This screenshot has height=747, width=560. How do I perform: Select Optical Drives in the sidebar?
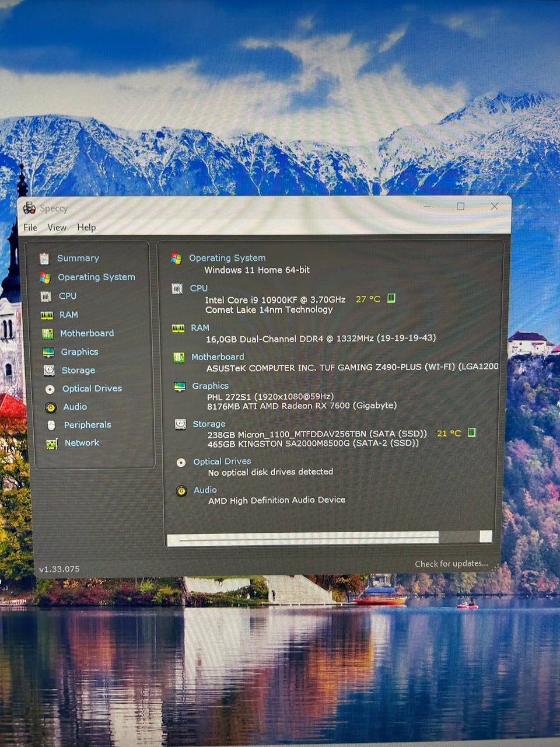(x=92, y=389)
